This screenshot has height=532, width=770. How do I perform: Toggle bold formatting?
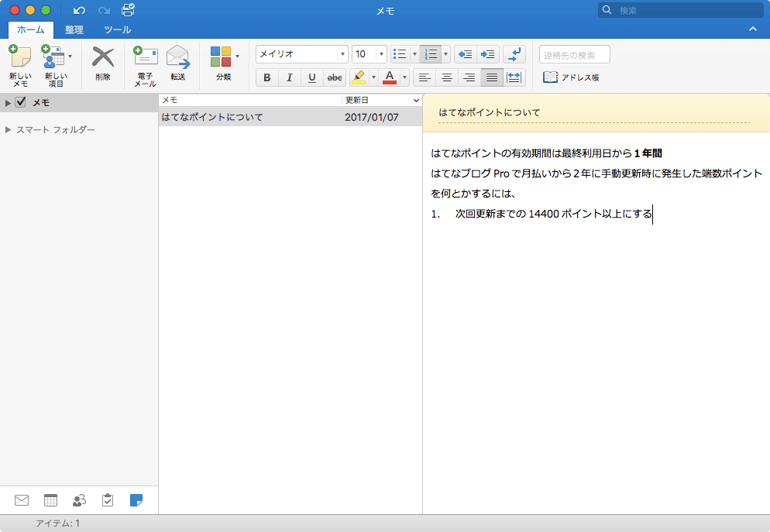coord(266,77)
